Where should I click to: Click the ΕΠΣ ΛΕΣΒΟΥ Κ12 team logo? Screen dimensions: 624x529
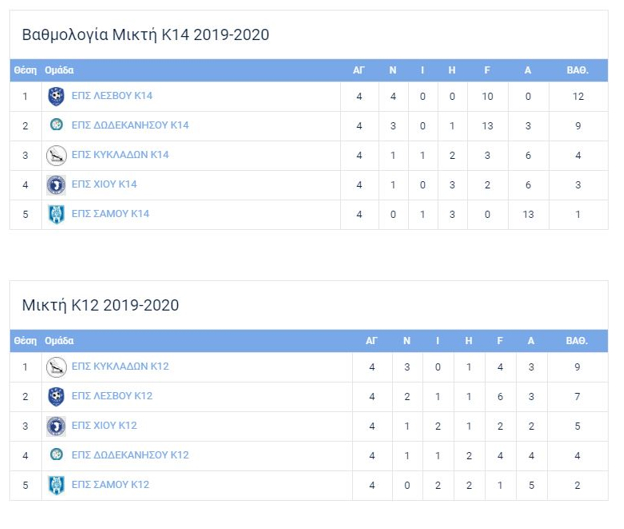pyautogui.click(x=57, y=396)
